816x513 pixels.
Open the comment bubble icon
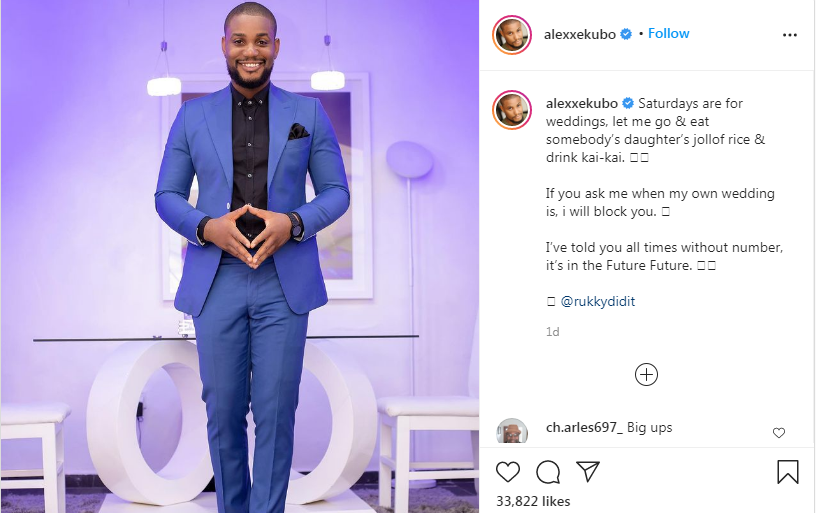tap(548, 472)
